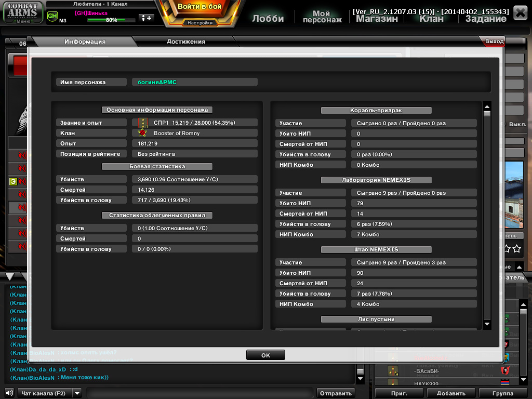
Task: Click the Статистика облегченных правил header
Action: (x=157, y=215)
